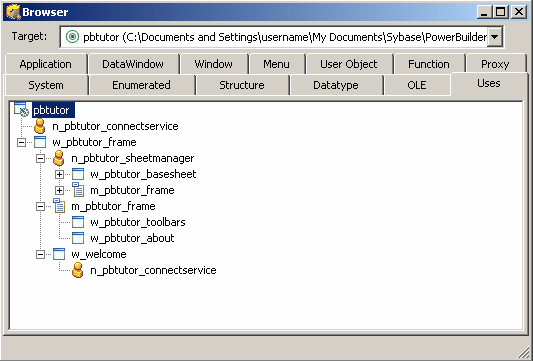Switch to the OLE tab

point(417,85)
